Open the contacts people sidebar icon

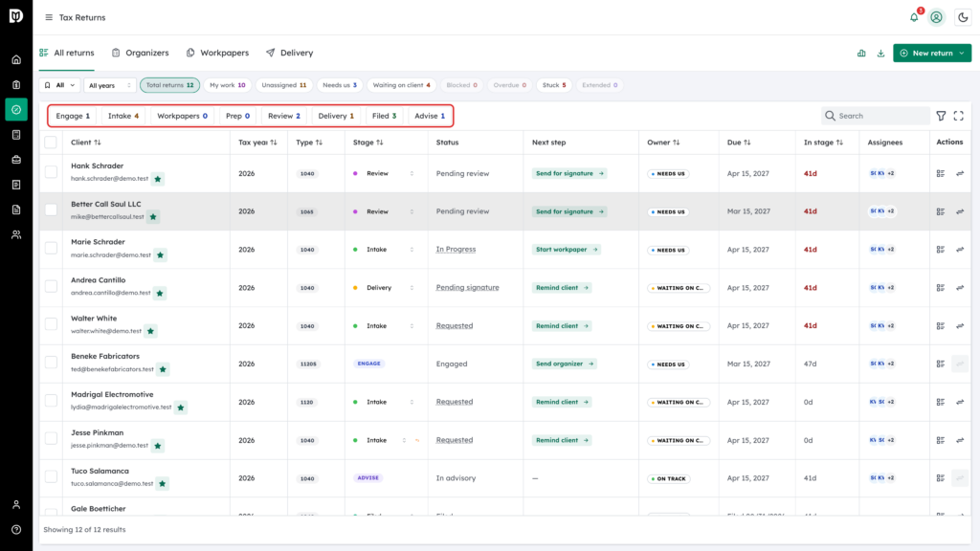pyautogui.click(x=16, y=235)
